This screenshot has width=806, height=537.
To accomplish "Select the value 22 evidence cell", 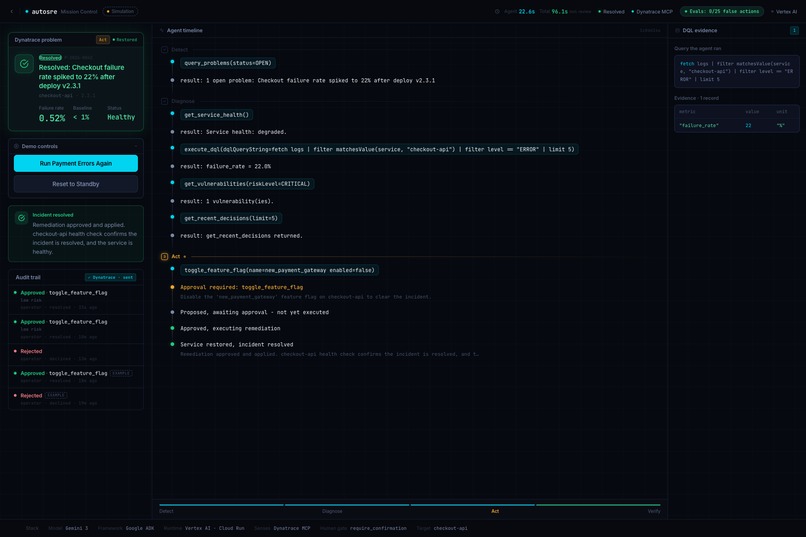I will point(748,125).
